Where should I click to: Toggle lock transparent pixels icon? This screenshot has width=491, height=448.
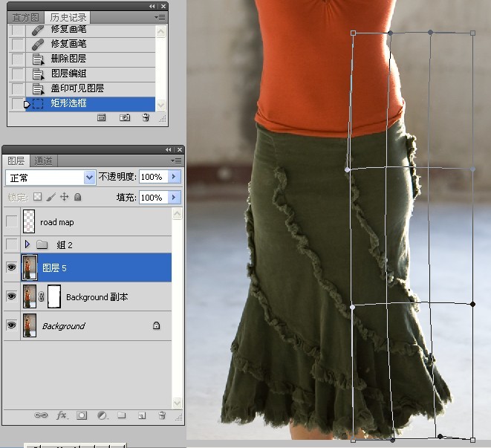pos(38,197)
